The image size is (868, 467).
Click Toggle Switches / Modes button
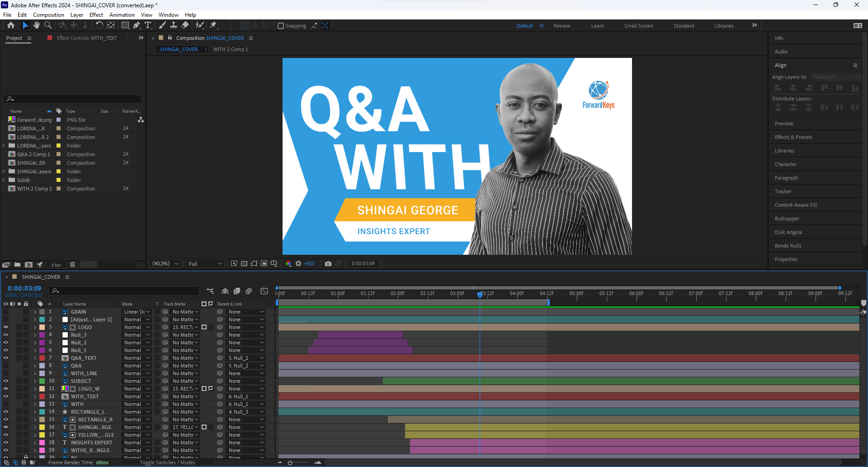[x=167, y=462]
